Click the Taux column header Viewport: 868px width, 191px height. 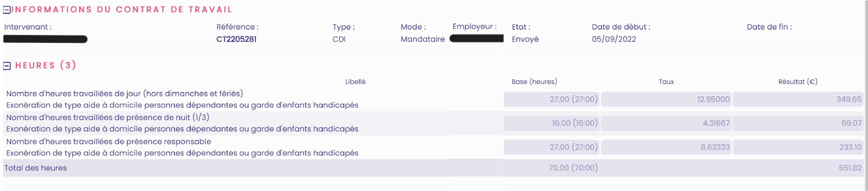coord(666,82)
